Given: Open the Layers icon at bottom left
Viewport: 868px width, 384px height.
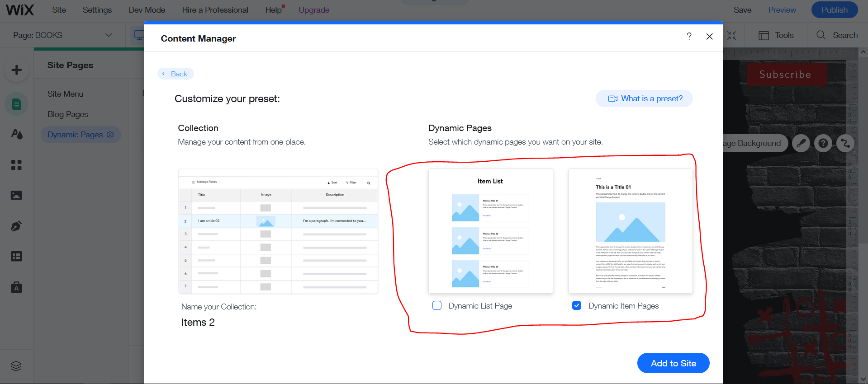Looking at the screenshot, I should tap(16, 366).
